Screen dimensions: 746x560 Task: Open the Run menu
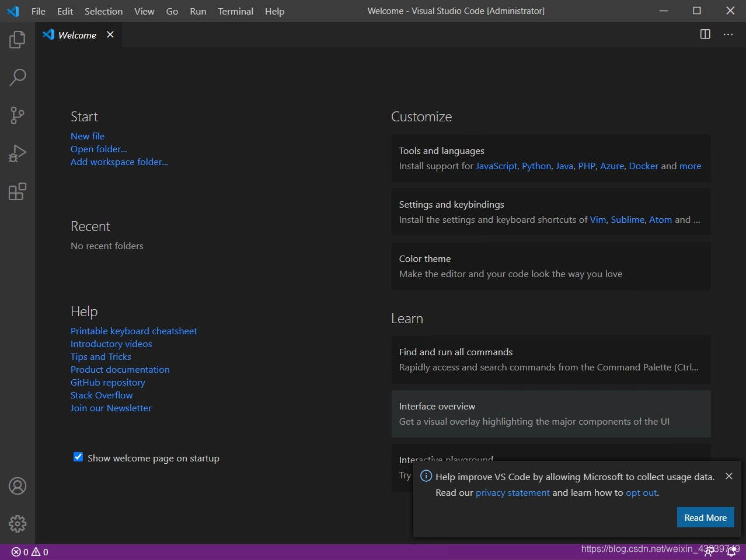point(198,11)
